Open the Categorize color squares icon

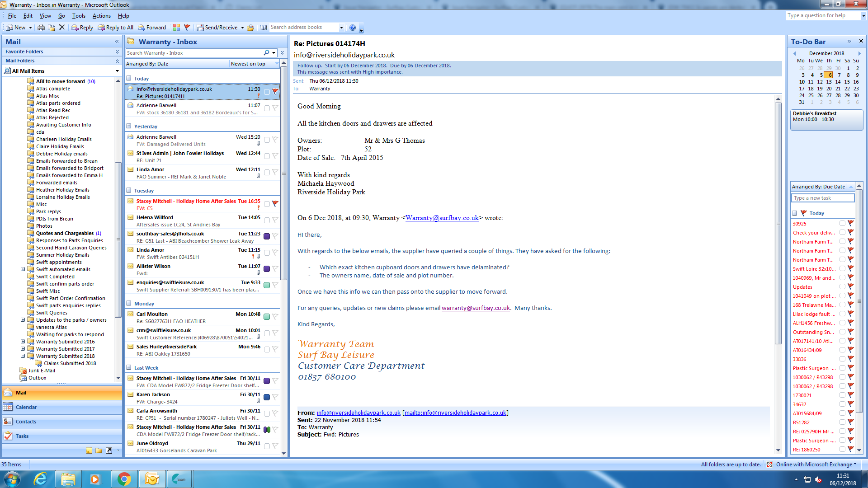pos(176,28)
